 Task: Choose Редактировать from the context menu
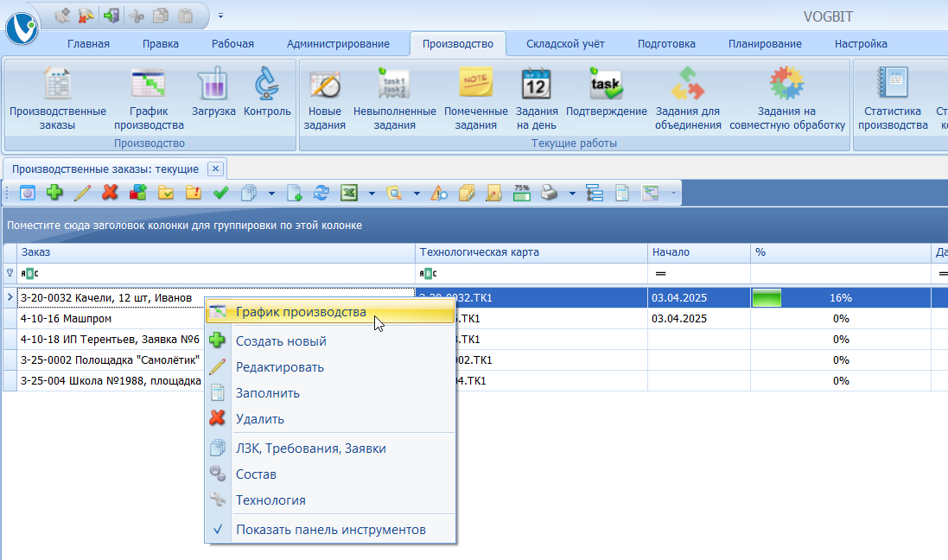coord(279,367)
